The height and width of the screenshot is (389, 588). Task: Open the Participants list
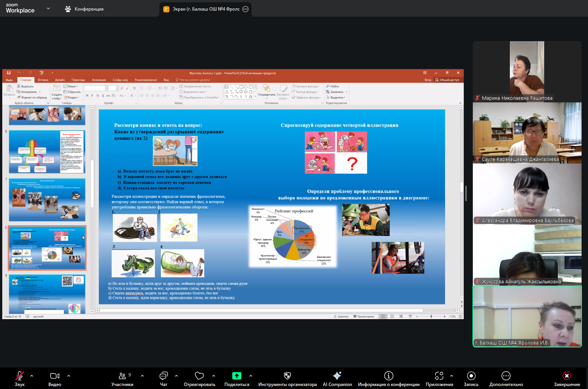tap(122, 376)
